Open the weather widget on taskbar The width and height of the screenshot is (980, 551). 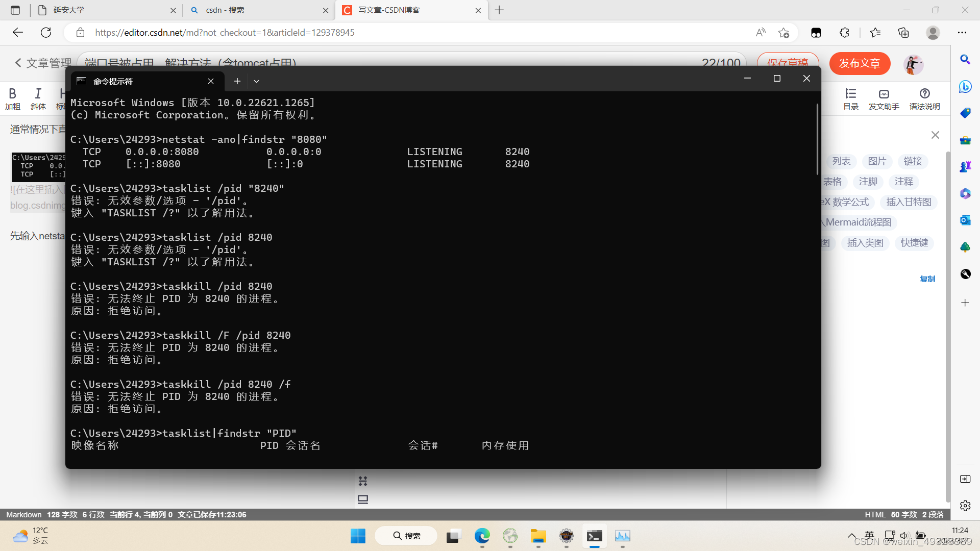(31, 536)
